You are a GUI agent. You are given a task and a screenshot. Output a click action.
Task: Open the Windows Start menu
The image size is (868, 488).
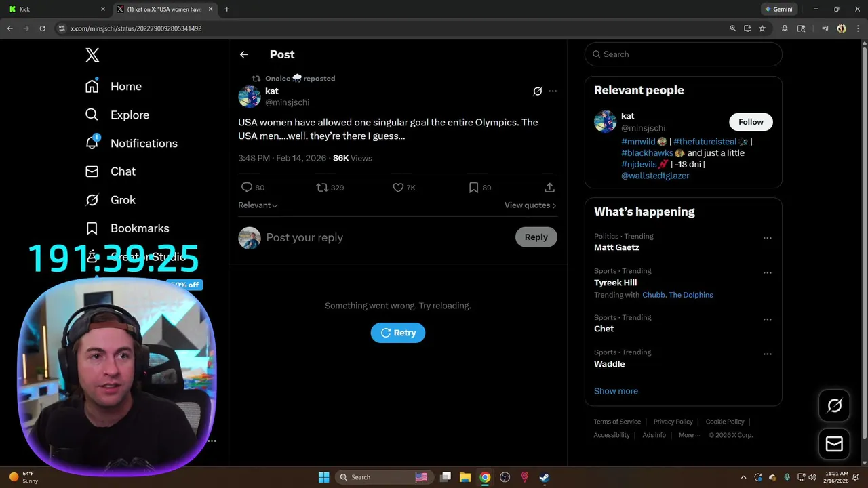click(323, 477)
